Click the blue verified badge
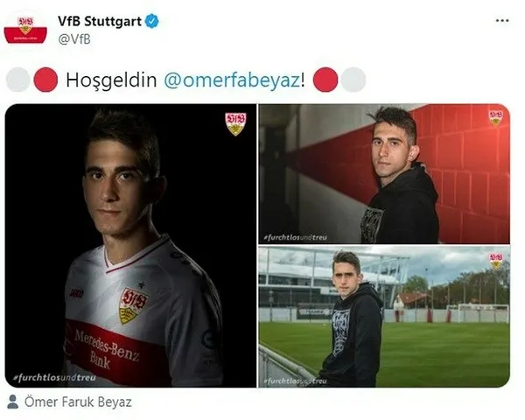525x420 pixels. pos(151,21)
